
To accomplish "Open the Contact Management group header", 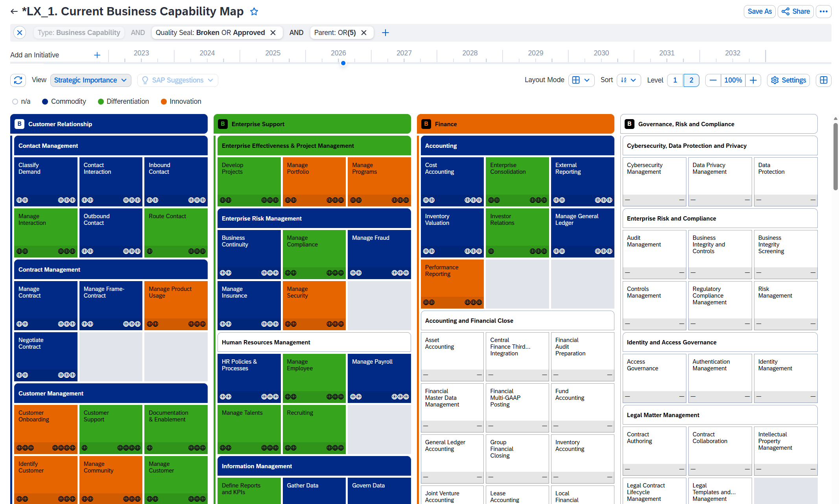I will [x=111, y=145].
